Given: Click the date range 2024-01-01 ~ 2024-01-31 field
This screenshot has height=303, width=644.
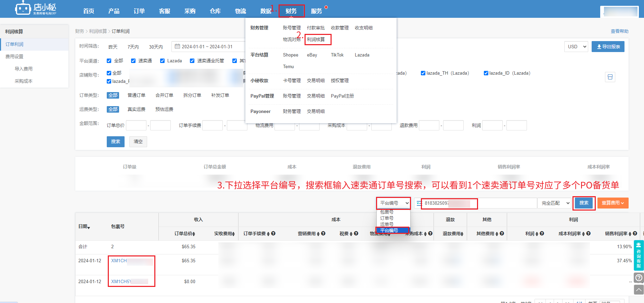Looking at the screenshot, I should 208,47.
